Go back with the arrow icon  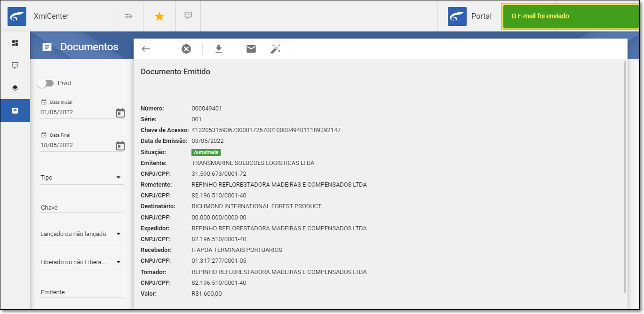tap(146, 49)
